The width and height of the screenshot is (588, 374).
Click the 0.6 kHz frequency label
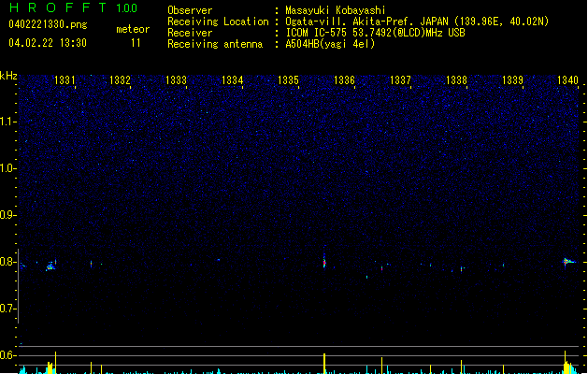(x=7, y=355)
